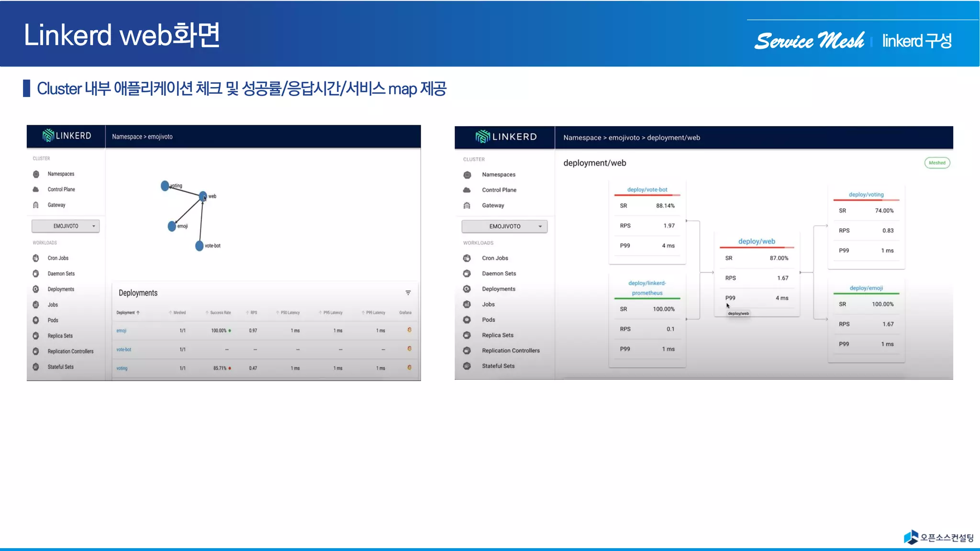The image size is (980, 551).
Task: Click the Meshed status badge
Action: 937,163
